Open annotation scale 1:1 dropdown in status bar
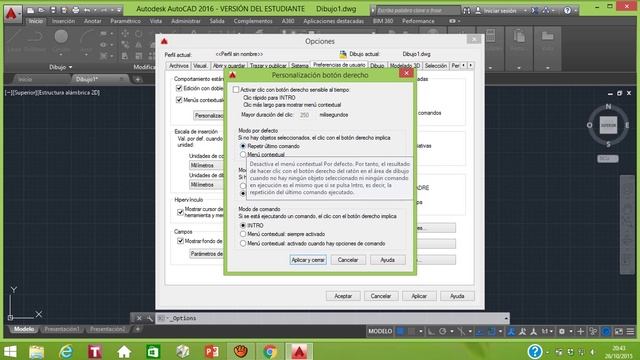The height and width of the screenshot is (360, 640). click(x=547, y=331)
